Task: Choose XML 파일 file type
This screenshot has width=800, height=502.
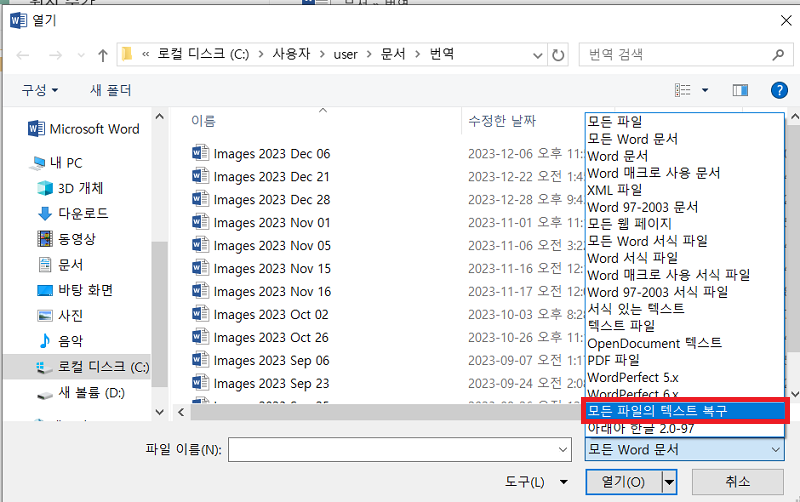Action: point(684,190)
